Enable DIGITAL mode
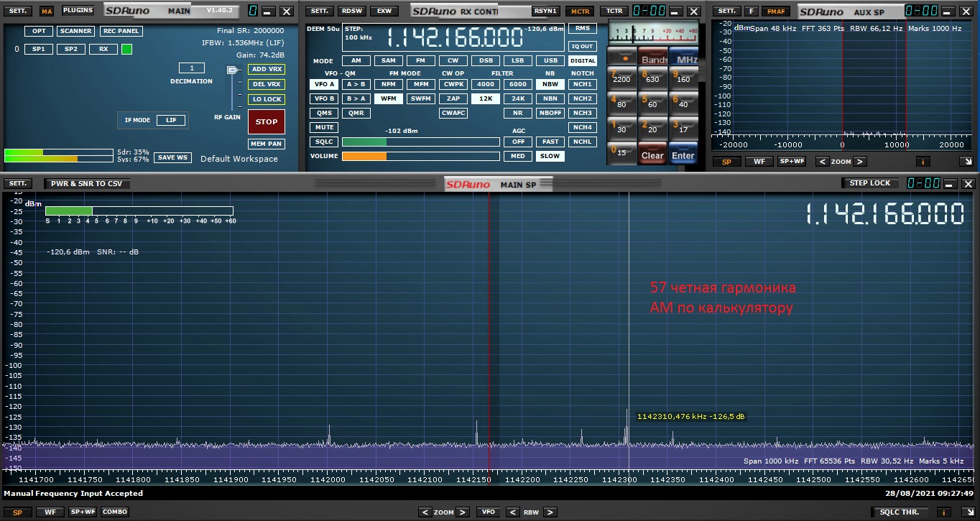Screen dimensions: 980x521 (x=583, y=60)
